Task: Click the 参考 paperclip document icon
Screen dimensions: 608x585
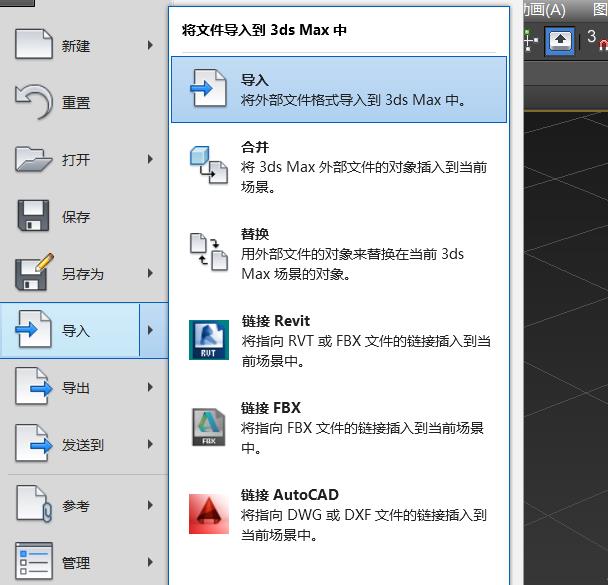Action: pos(34,504)
